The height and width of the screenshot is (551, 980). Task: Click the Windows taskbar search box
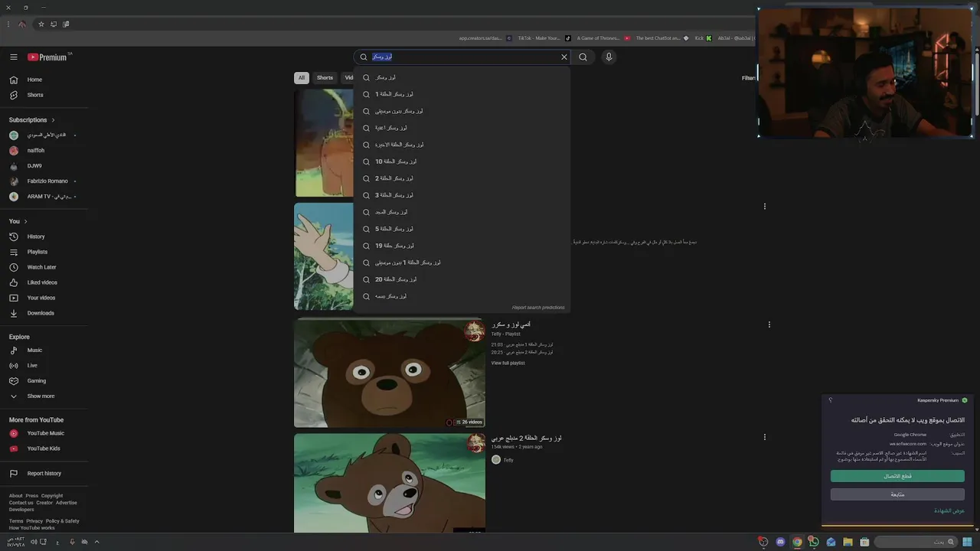[x=916, y=542]
